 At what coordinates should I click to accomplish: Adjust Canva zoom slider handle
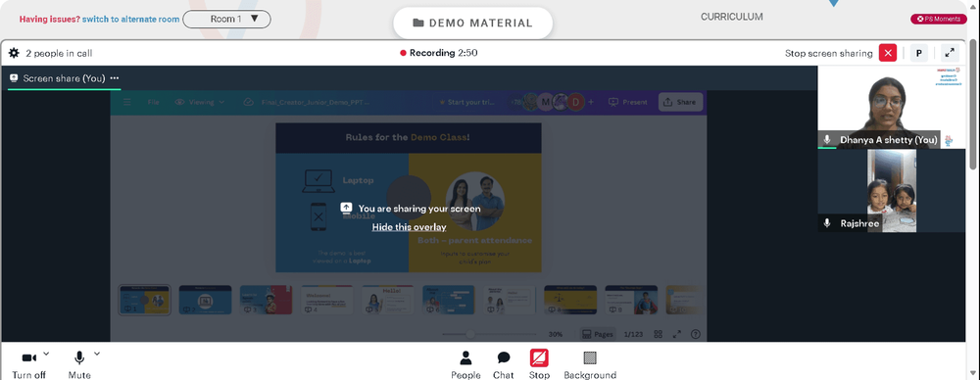click(470, 334)
